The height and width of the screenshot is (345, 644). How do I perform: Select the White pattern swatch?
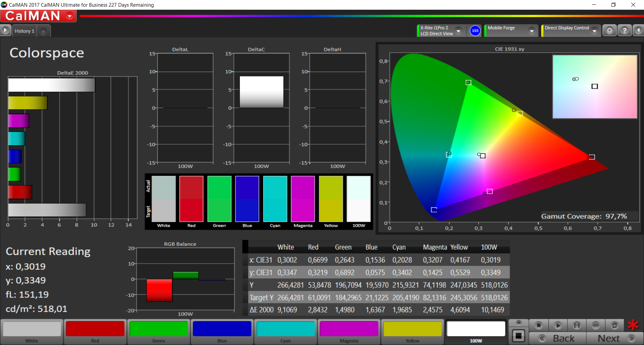click(32, 332)
